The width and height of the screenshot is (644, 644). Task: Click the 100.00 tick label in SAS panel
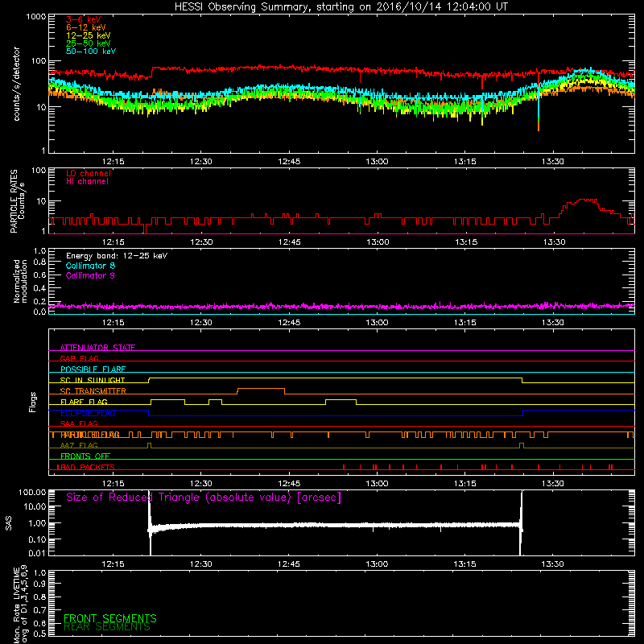(x=32, y=492)
